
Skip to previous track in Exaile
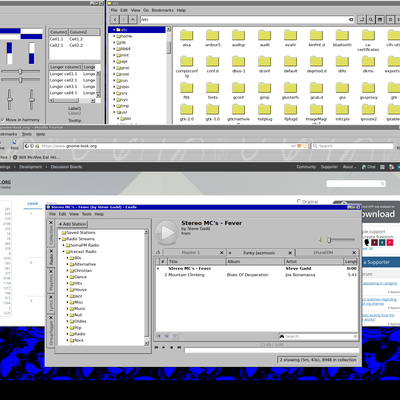tap(156, 347)
